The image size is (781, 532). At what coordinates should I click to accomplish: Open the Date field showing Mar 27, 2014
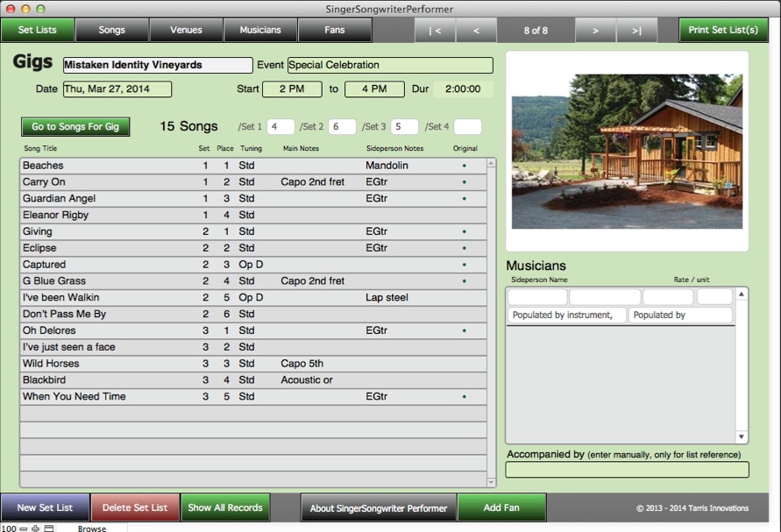tap(117, 89)
